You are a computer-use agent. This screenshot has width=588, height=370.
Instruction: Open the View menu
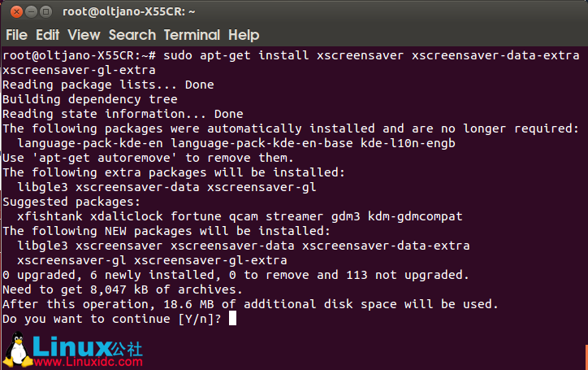tap(84, 35)
